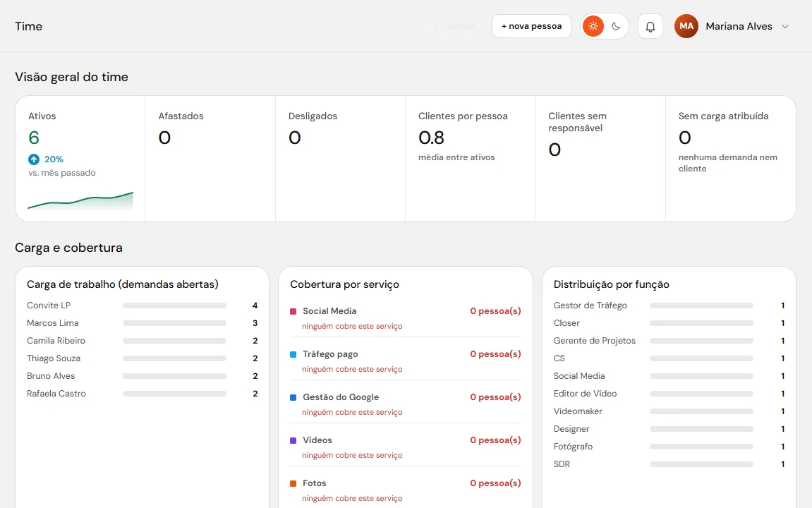Open notifications bell

pos(650,26)
